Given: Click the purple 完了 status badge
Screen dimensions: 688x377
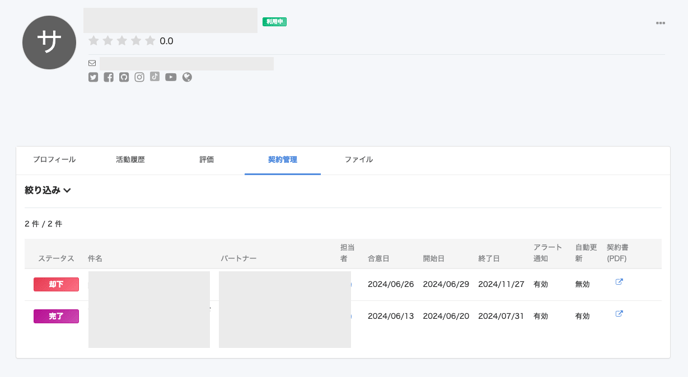Looking at the screenshot, I should (x=56, y=316).
